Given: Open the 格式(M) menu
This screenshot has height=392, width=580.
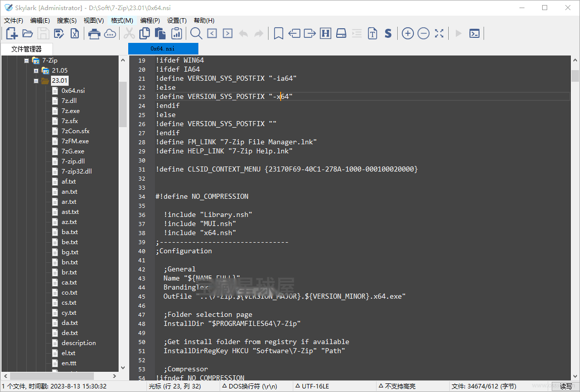Looking at the screenshot, I should coord(122,21).
